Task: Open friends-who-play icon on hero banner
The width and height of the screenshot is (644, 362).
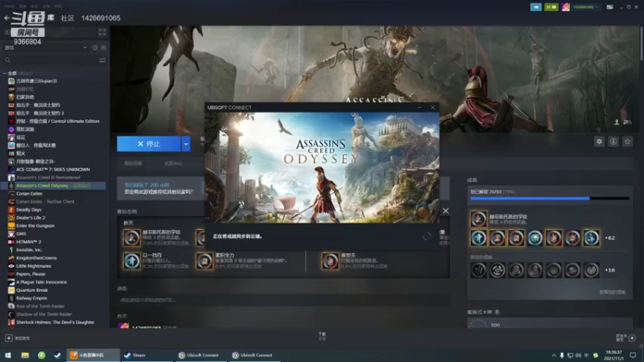Action: [x=617, y=122]
